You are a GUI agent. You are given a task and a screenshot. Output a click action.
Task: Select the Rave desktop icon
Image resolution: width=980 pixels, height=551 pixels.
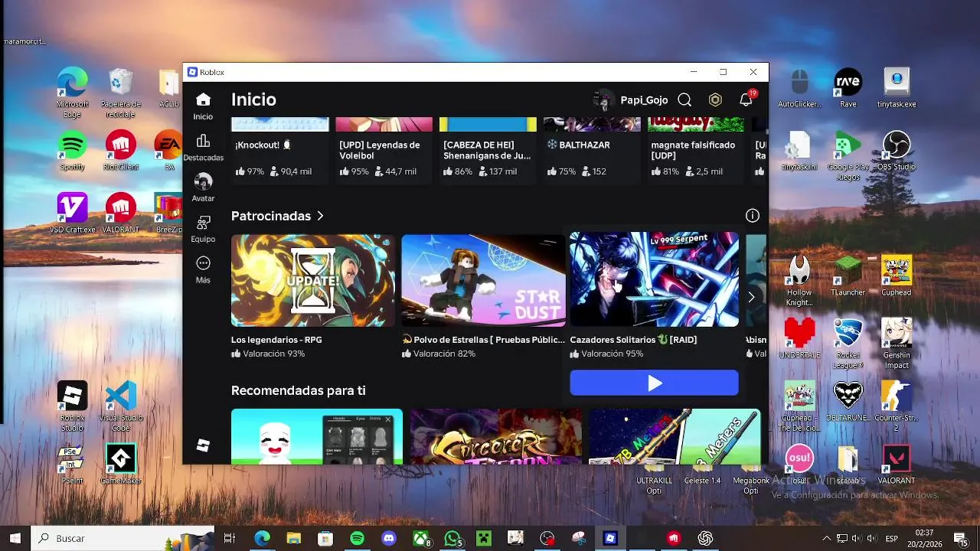click(x=848, y=88)
